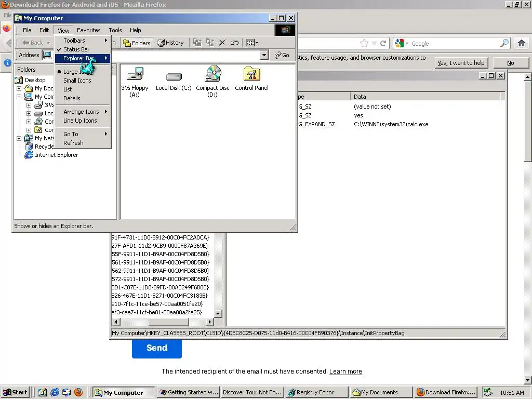Expand the Compact Disc tree node
The image size is (532, 399).
[x=29, y=122]
